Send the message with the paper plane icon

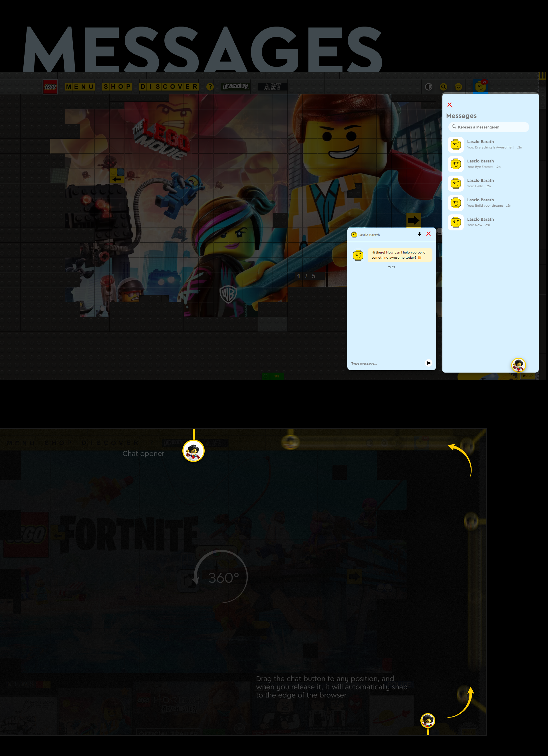pos(429,363)
